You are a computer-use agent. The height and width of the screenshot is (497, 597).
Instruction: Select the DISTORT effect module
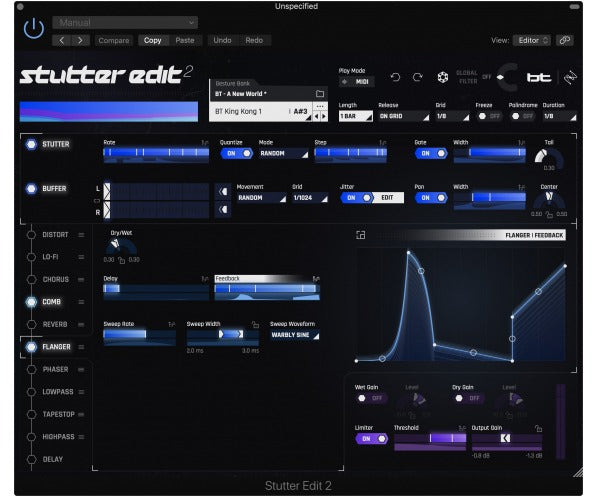(55, 235)
